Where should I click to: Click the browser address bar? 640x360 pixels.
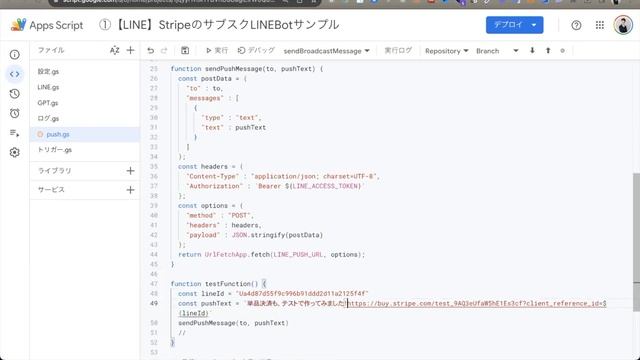(x=184, y=2)
